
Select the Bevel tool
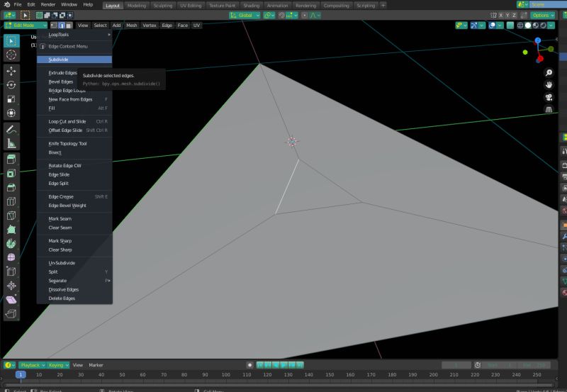pos(11,188)
